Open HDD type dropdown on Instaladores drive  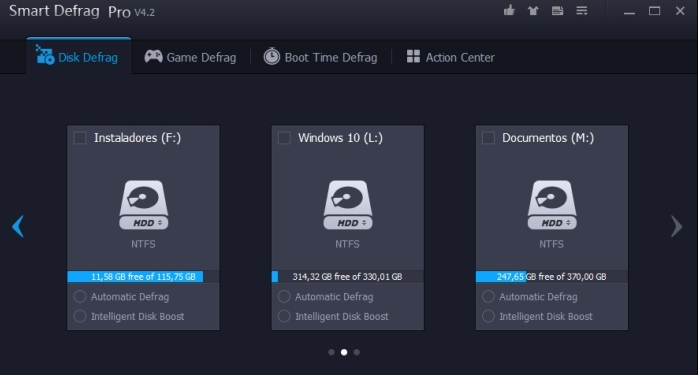[x=160, y=223]
